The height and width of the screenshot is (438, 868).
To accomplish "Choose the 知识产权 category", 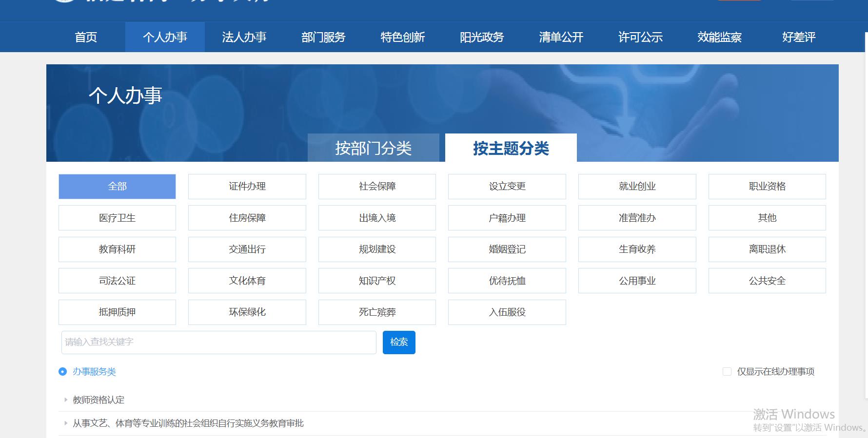I will pos(377,281).
